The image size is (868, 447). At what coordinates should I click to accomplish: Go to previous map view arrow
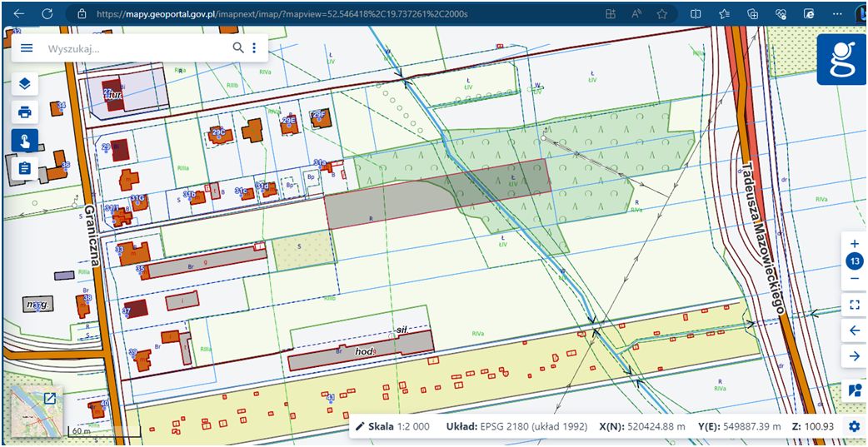point(854,330)
